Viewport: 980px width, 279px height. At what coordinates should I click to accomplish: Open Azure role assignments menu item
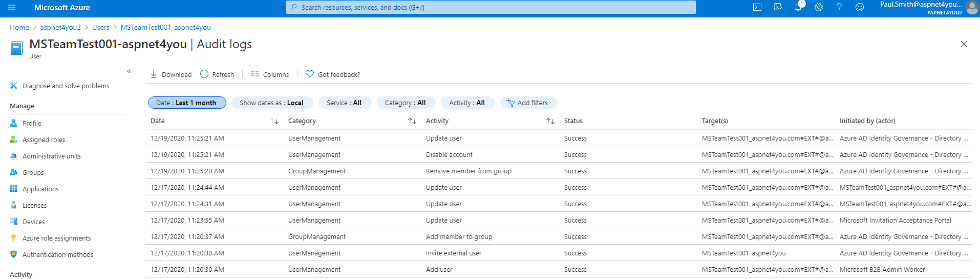point(56,238)
